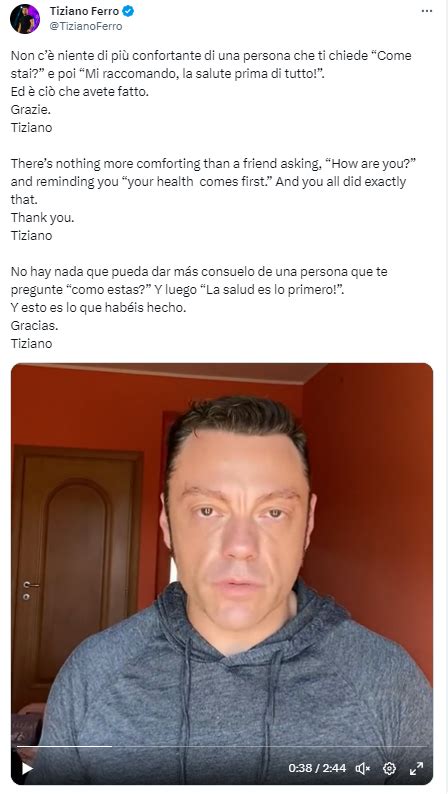Image resolution: width=448 pixels, height=794 pixels.
Task: Expand the video to fullscreen
Action: [416, 768]
